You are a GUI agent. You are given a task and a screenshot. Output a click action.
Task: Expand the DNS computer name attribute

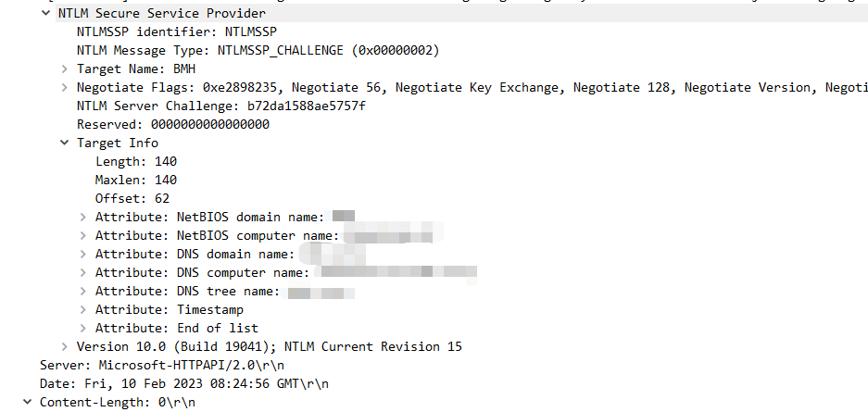coord(83,272)
